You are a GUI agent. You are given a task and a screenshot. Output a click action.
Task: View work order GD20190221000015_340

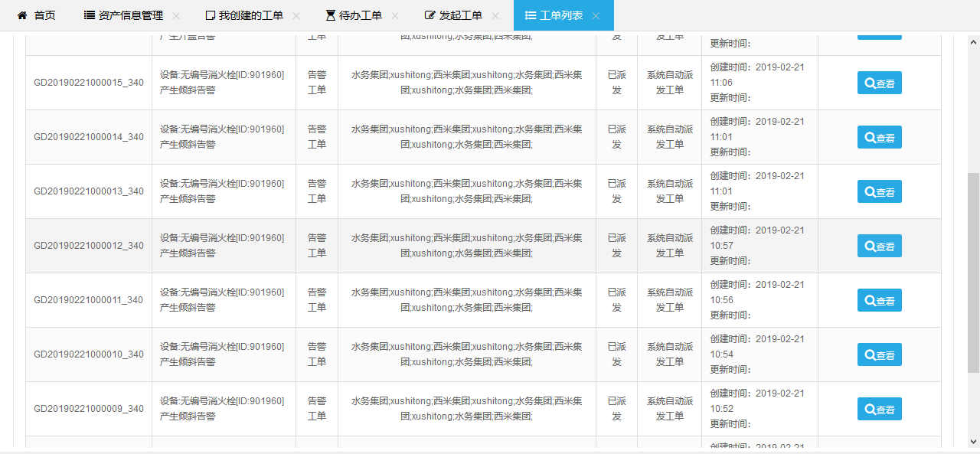(x=879, y=83)
